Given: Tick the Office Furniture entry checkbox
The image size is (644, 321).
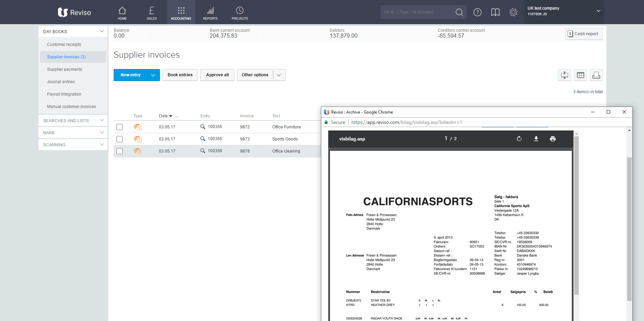Looking at the screenshot, I should [x=120, y=127].
